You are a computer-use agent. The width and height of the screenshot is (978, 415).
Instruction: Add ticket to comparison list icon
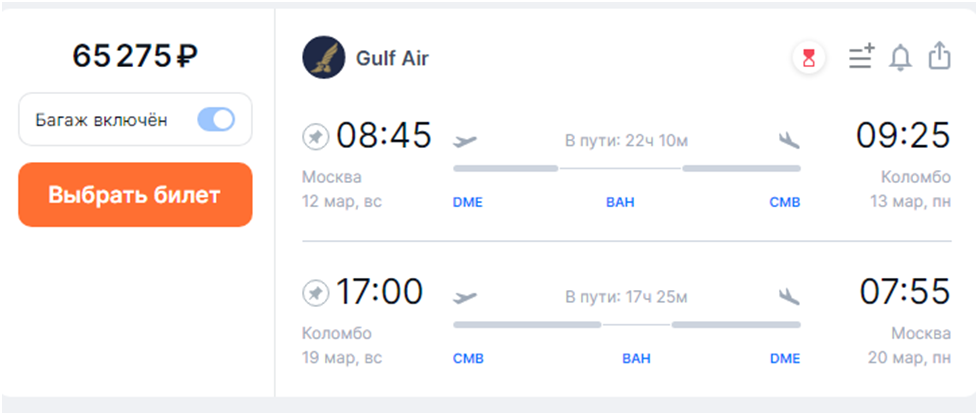pyautogui.click(x=860, y=58)
